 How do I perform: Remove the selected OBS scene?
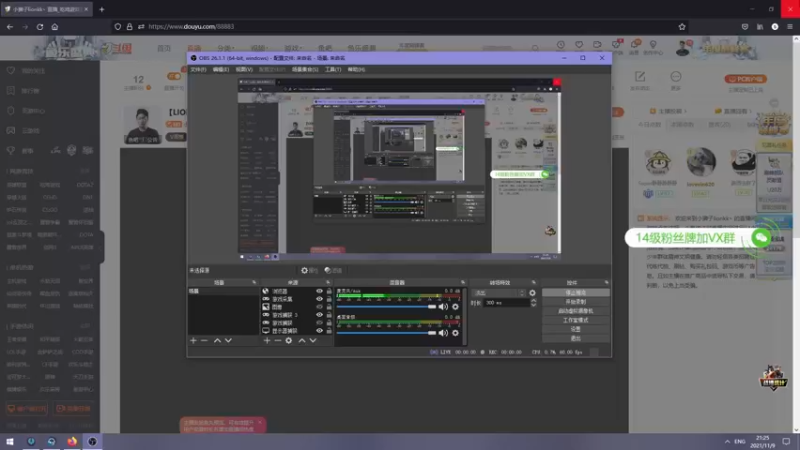(204, 340)
